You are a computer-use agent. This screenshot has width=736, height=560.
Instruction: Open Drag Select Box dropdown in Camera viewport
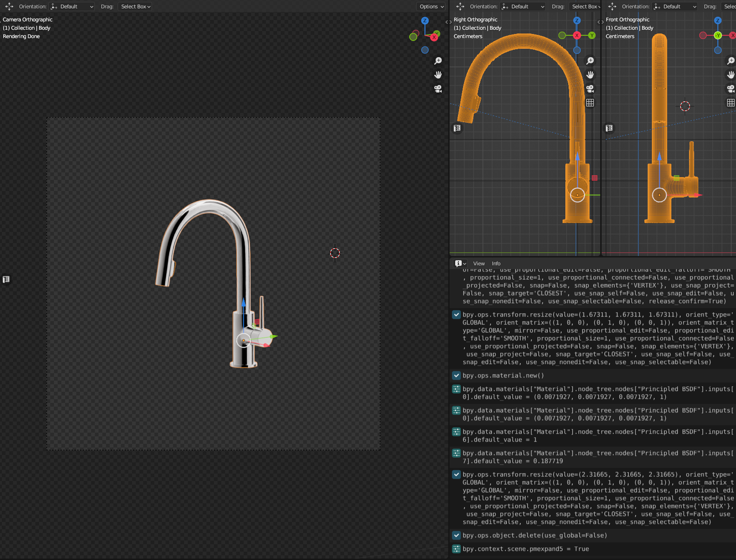point(135,7)
